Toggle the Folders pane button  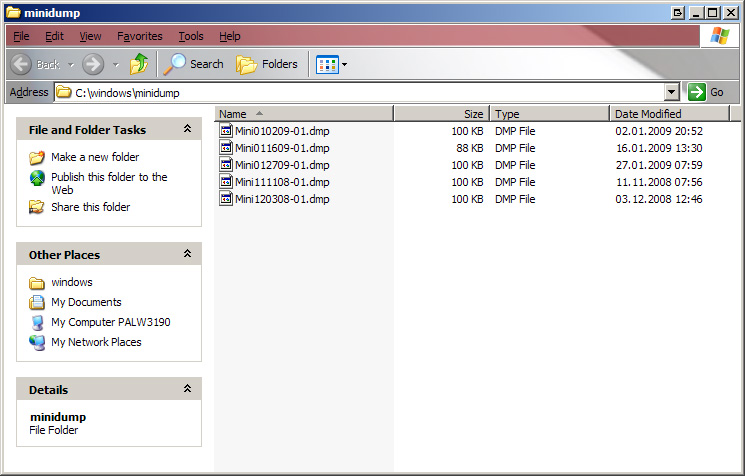267,64
